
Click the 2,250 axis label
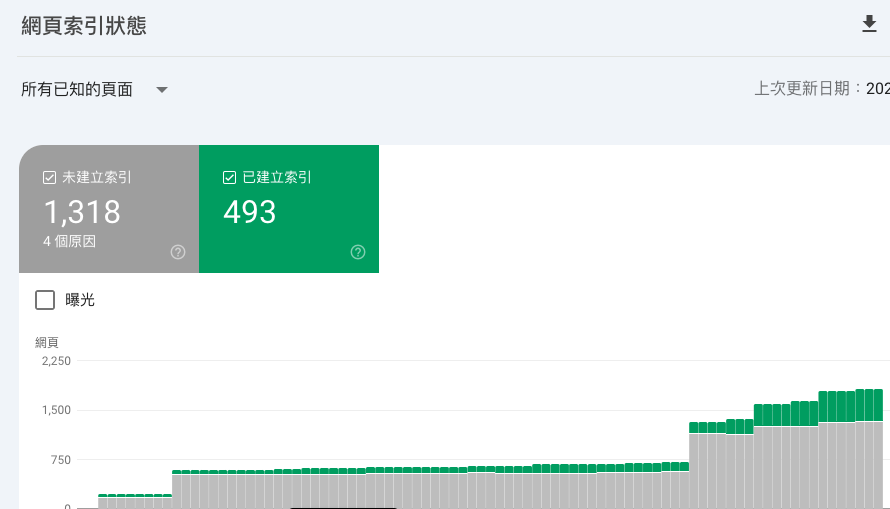pyautogui.click(x=56, y=361)
